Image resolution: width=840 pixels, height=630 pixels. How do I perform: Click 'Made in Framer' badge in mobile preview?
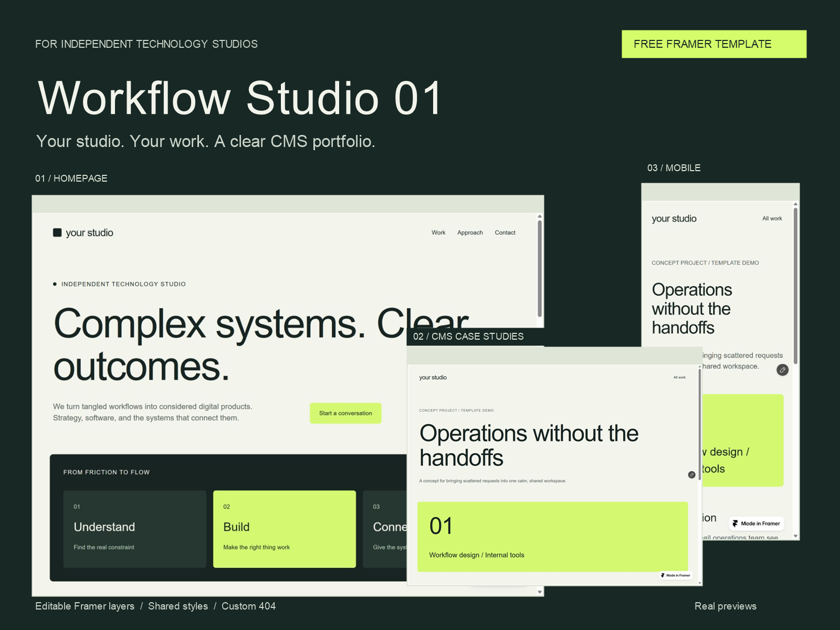point(756,523)
